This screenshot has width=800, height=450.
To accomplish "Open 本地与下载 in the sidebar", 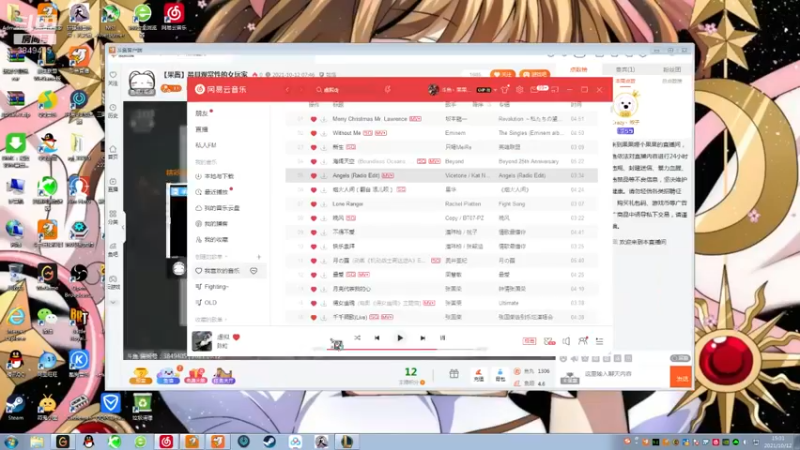I will 215,177.
